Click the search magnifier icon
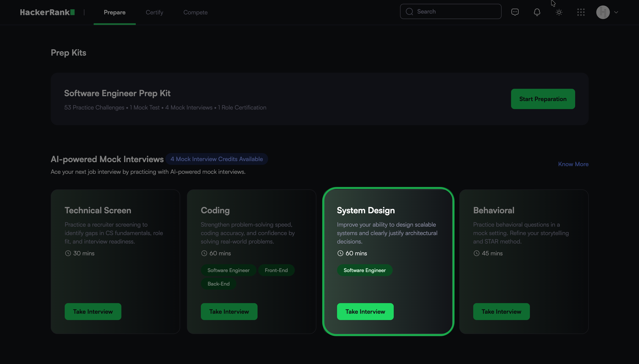This screenshot has width=639, height=364. pos(409,11)
